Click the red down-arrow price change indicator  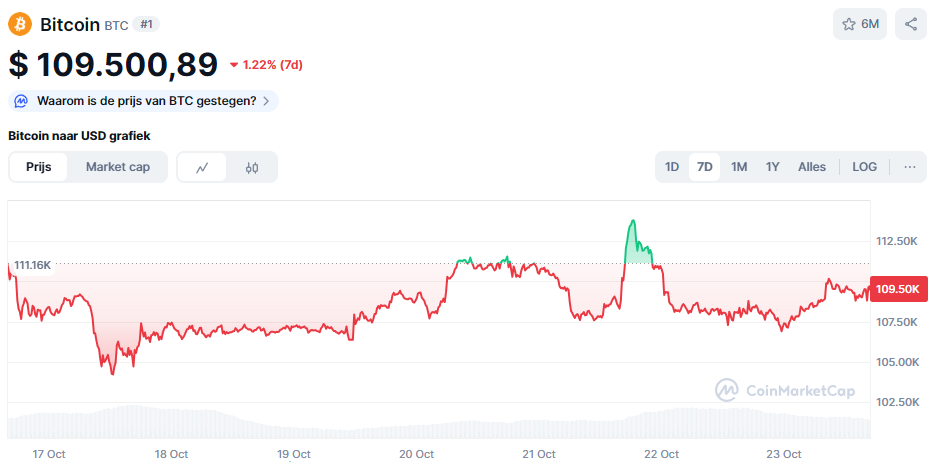click(234, 65)
